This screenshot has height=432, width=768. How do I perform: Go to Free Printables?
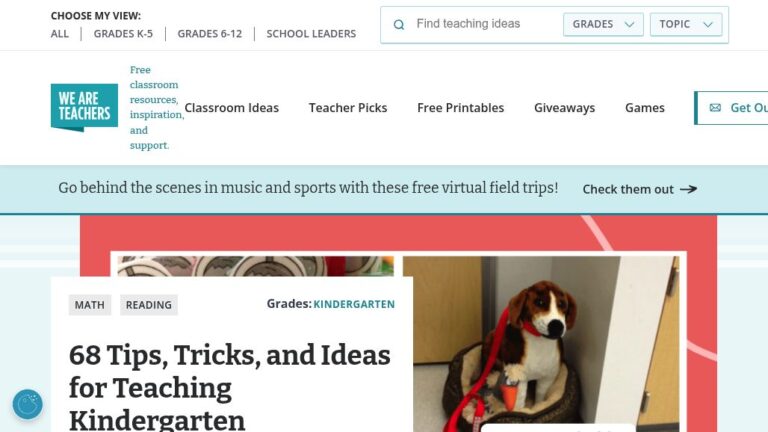460,108
